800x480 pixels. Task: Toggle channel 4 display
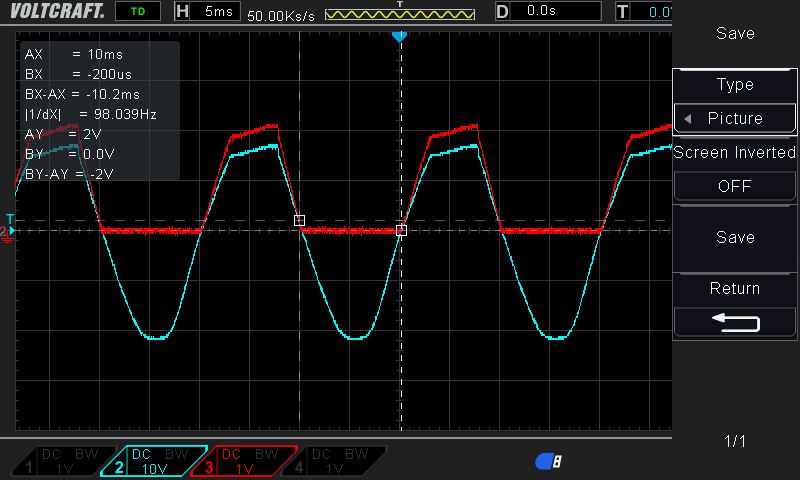click(340, 460)
